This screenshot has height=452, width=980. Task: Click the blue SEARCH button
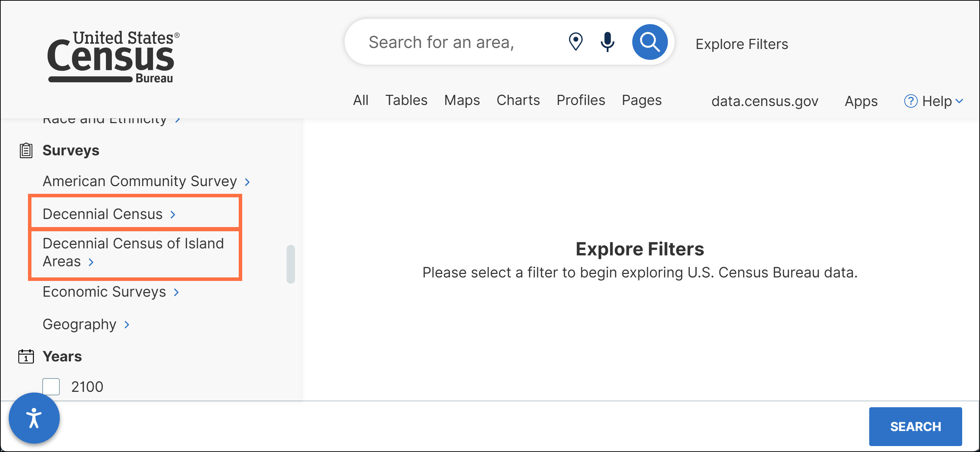(915, 426)
